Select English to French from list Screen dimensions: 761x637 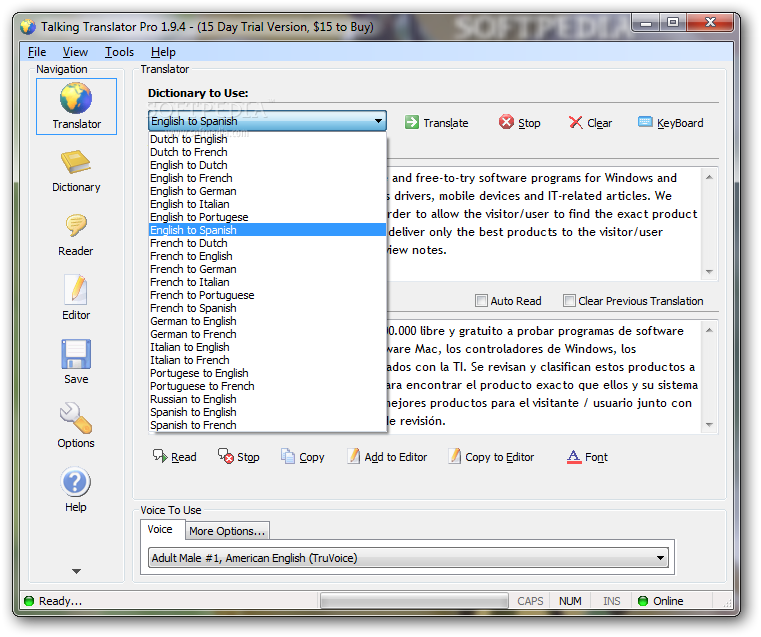click(267, 178)
